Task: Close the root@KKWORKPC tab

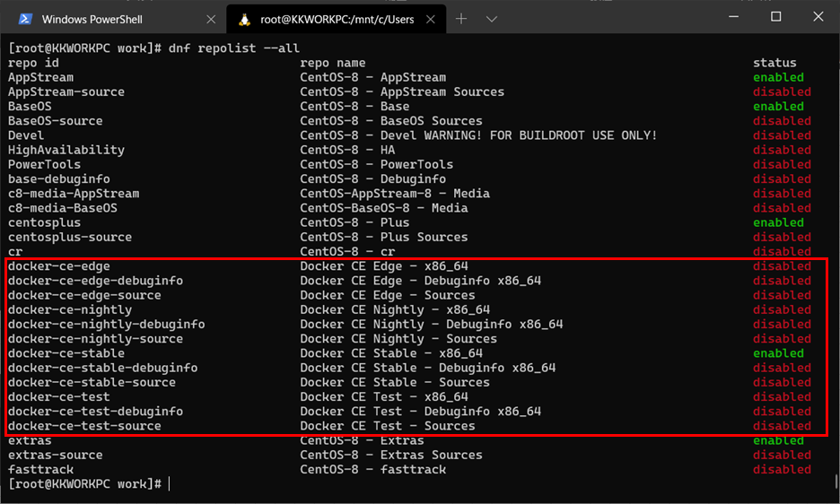Action: point(430,20)
